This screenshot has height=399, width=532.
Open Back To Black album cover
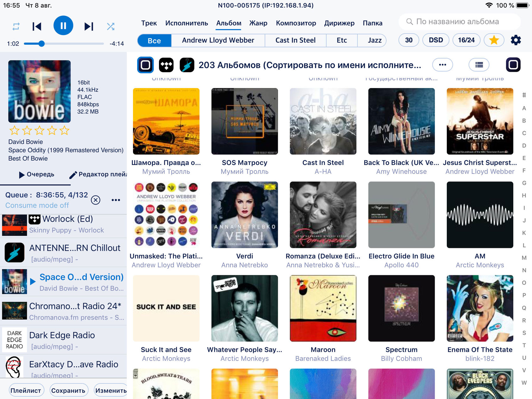402,121
